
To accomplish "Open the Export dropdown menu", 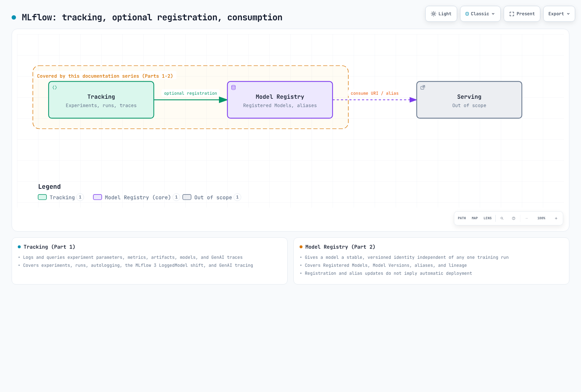I will (559, 14).
